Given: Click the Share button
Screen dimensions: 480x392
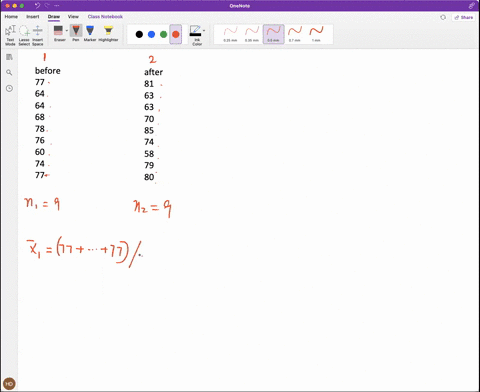Looking at the screenshot, I should point(464,17).
